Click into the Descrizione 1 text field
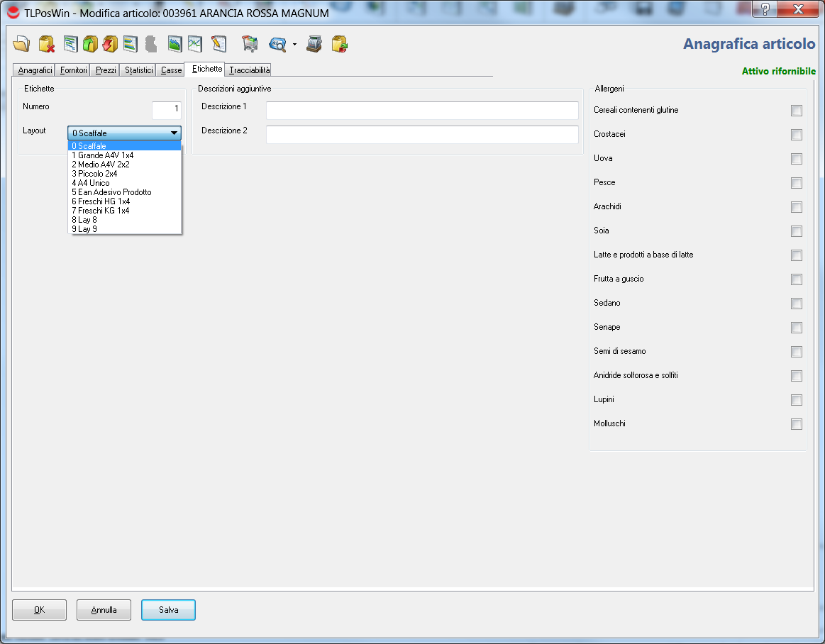This screenshot has width=825, height=644. 422,111
